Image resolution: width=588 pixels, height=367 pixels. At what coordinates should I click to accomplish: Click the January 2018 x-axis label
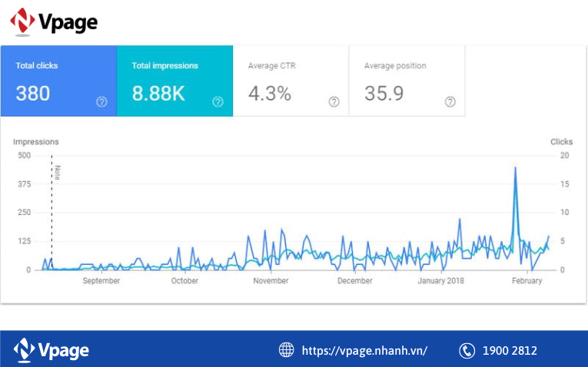[x=441, y=281]
